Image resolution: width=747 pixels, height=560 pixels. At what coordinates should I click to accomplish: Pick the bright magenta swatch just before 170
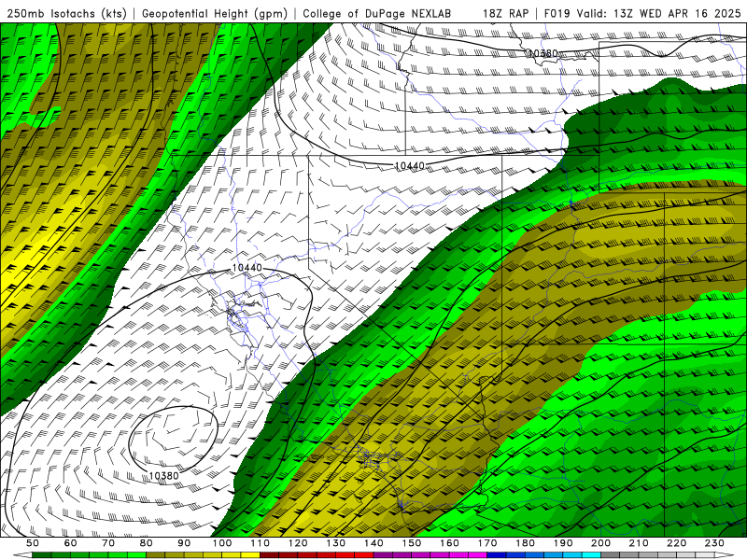[x=478, y=555]
